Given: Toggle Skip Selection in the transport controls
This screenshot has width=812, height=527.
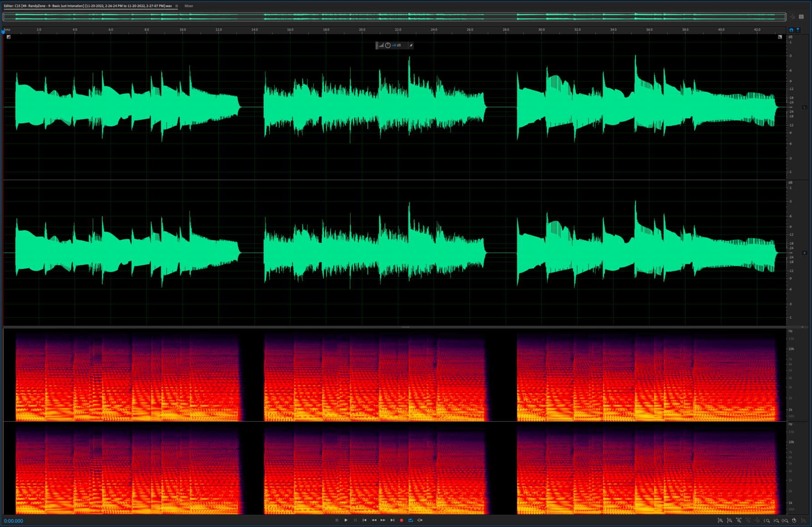Looking at the screenshot, I should coord(420,520).
